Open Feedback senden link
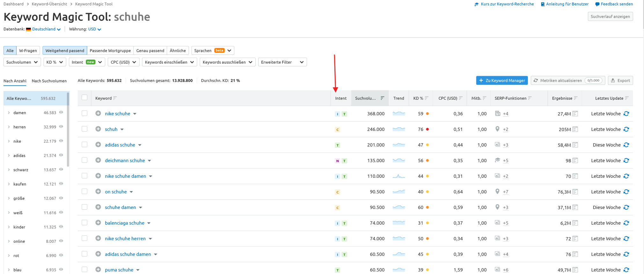The width and height of the screenshot is (644, 274). click(614, 4)
